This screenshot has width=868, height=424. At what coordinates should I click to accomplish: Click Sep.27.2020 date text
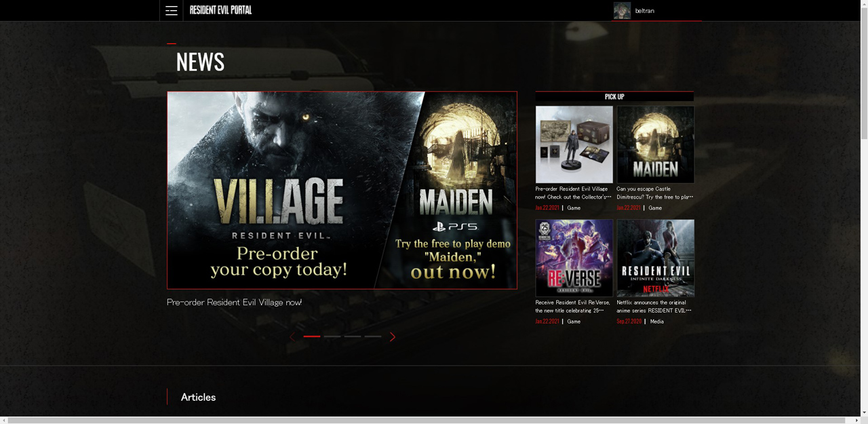(x=629, y=322)
